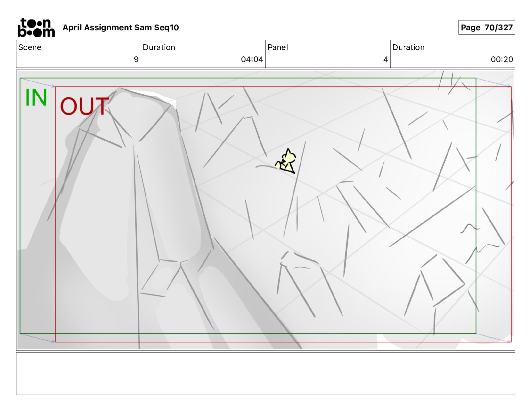Click the 'Scene' header label
This screenshot has height=411, width=532.
(30, 47)
